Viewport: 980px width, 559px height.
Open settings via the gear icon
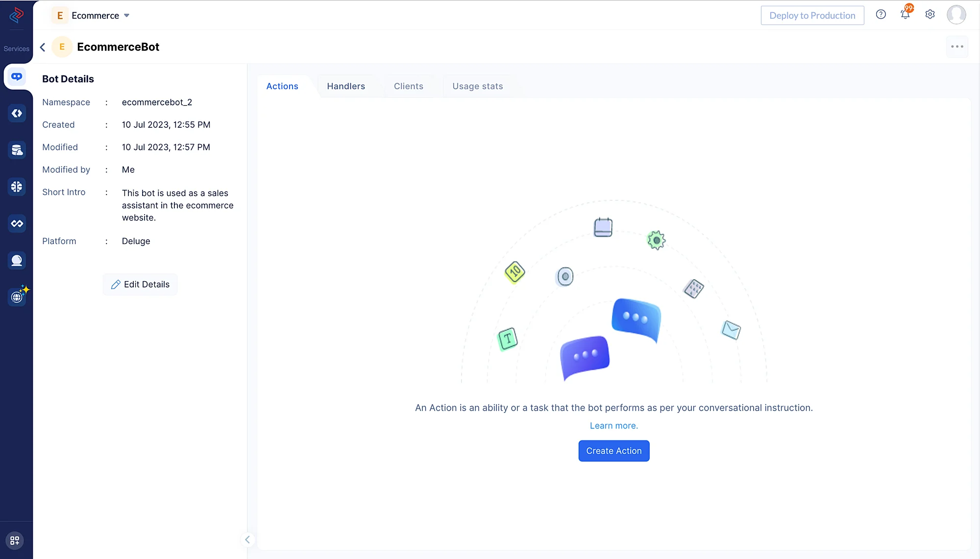coord(930,15)
